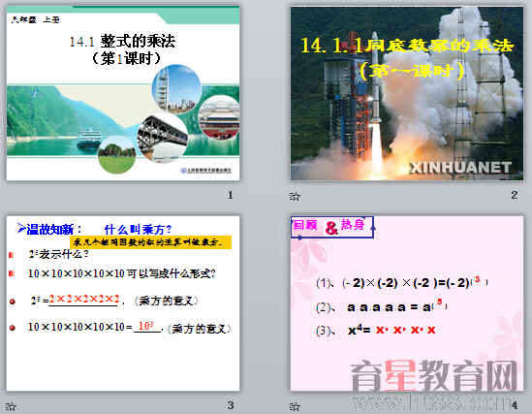Click the slide number 2 label
This screenshot has width=532, height=414.
click(515, 195)
